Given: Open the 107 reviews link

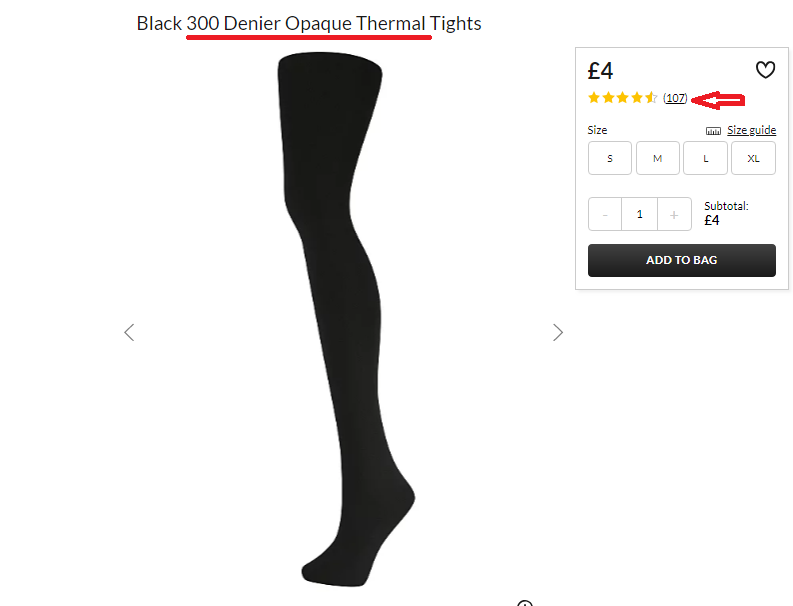Looking at the screenshot, I should tap(675, 98).
